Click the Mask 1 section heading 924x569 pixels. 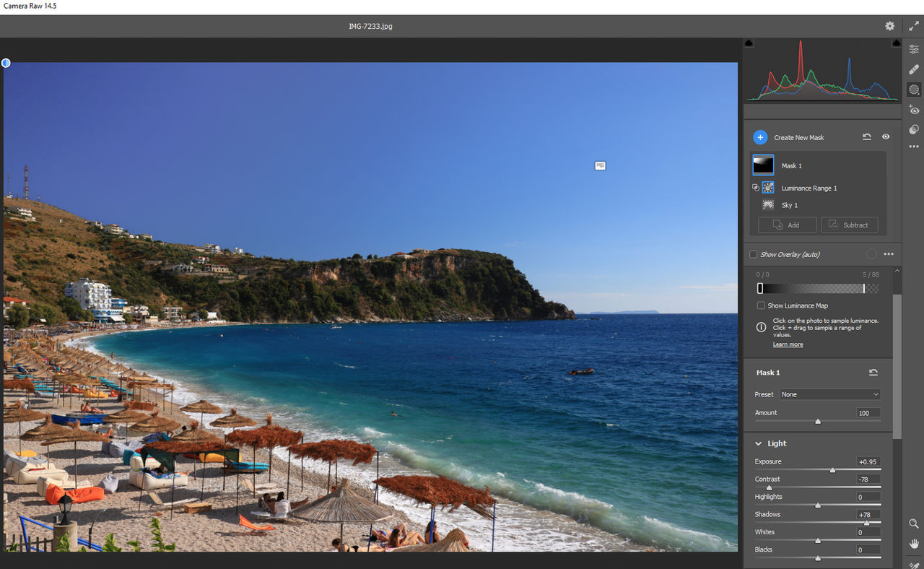(768, 373)
